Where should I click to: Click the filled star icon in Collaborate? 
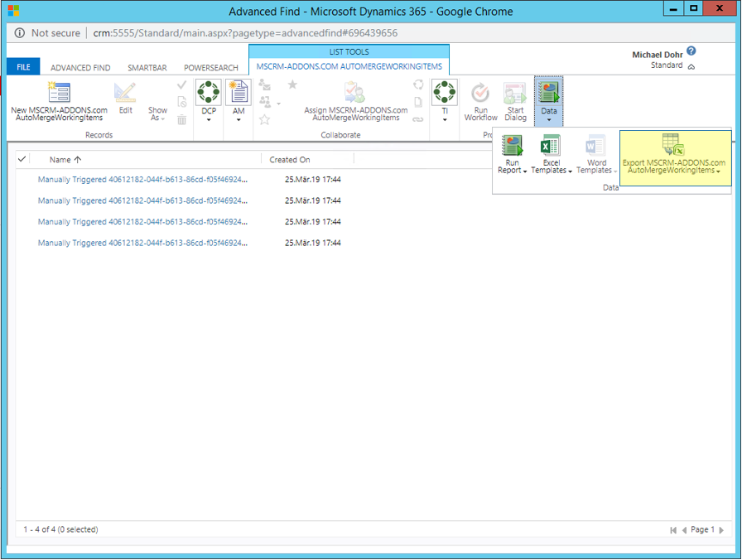pyautogui.click(x=292, y=84)
